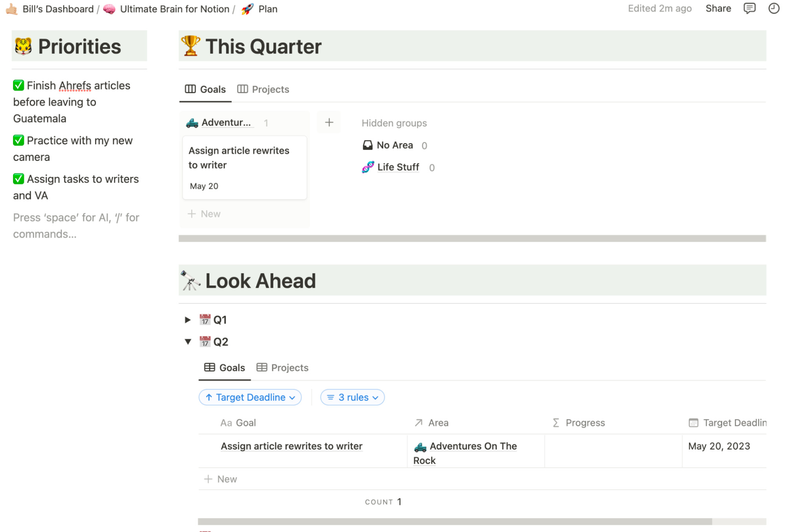Click the horizontal scrollbar below the board
This screenshot has width=785, height=532.
click(471, 238)
